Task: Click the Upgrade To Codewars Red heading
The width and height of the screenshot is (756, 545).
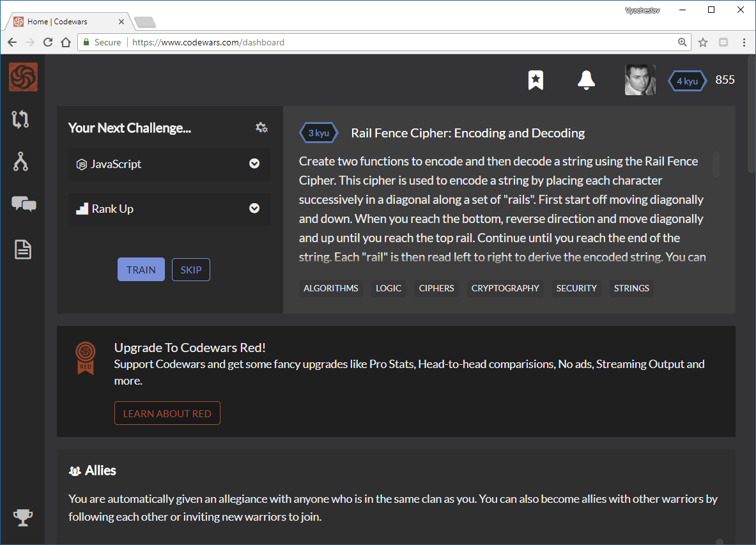Action: 190,348
